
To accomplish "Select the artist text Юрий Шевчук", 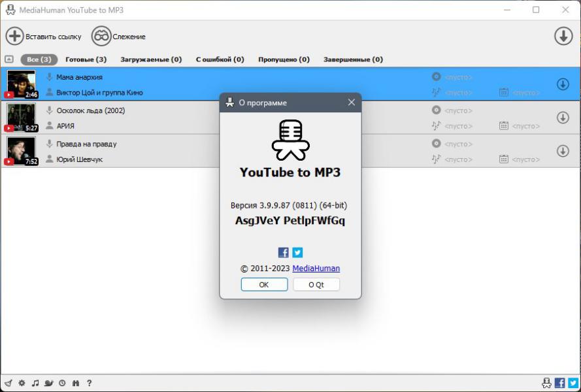I will coord(79,159).
